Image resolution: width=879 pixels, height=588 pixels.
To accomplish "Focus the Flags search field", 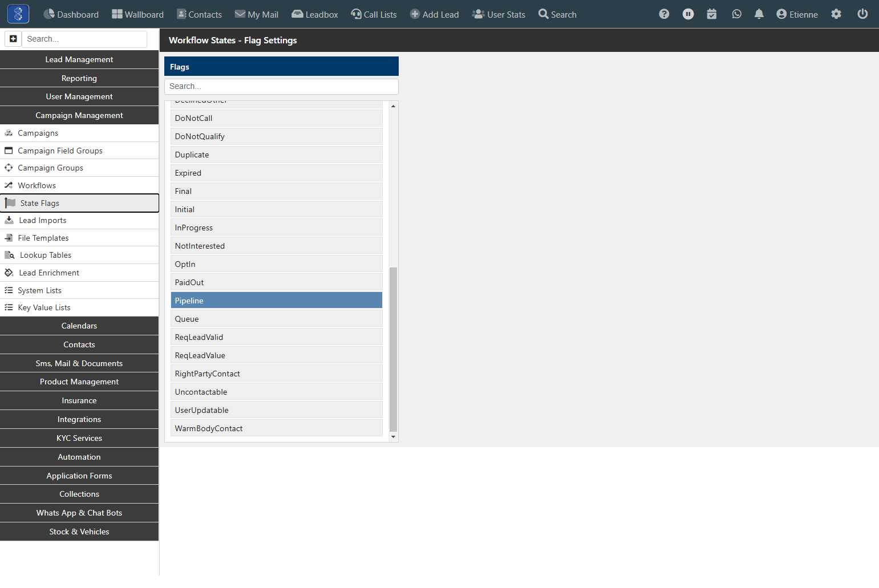I will point(281,86).
